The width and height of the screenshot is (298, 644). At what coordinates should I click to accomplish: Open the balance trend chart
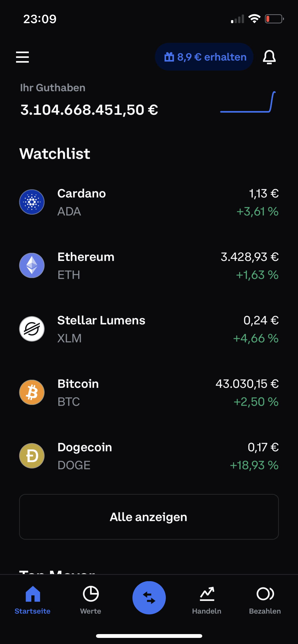(x=248, y=102)
